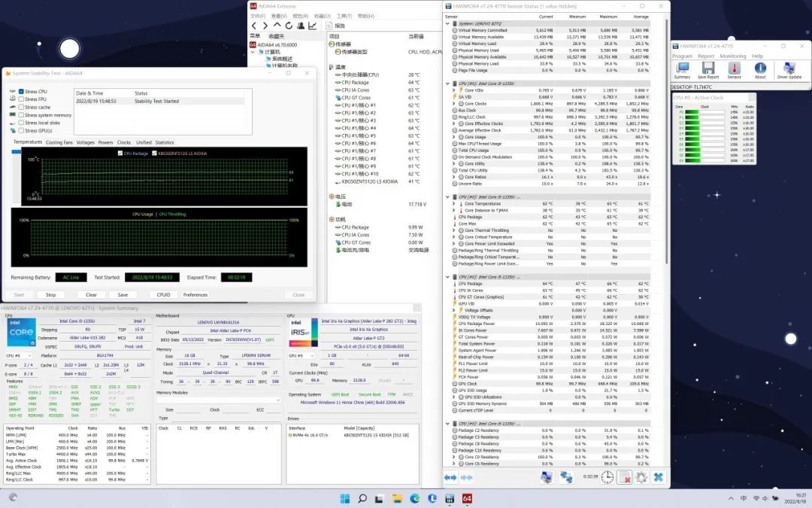This screenshot has width=812, height=508.
Task: Collapse the System LENOVO 82TQ sensor group
Action: click(x=447, y=23)
